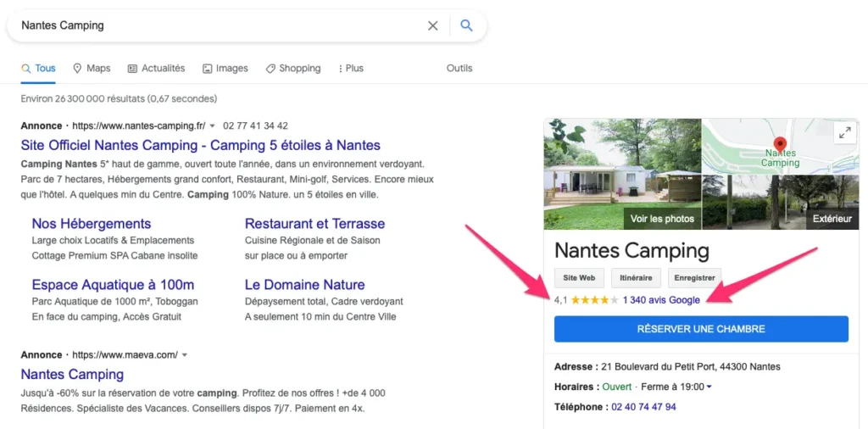Image resolution: width=868 pixels, height=429 pixels.
Task: Switch to the Shopping tab
Action: pyautogui.click(x=292, y=69)
